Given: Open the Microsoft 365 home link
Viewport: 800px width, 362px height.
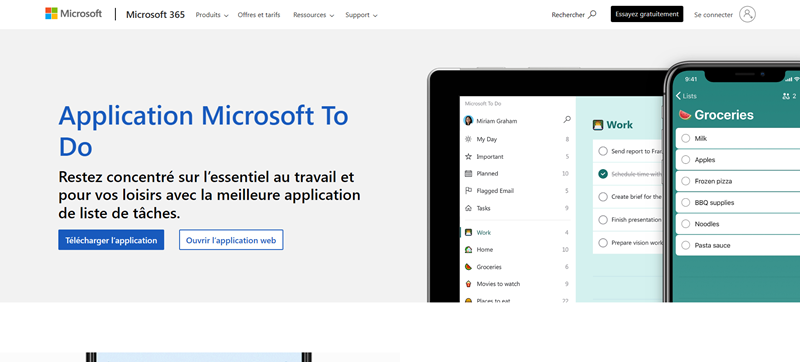Looking at the screenshot, I should 155,15.
